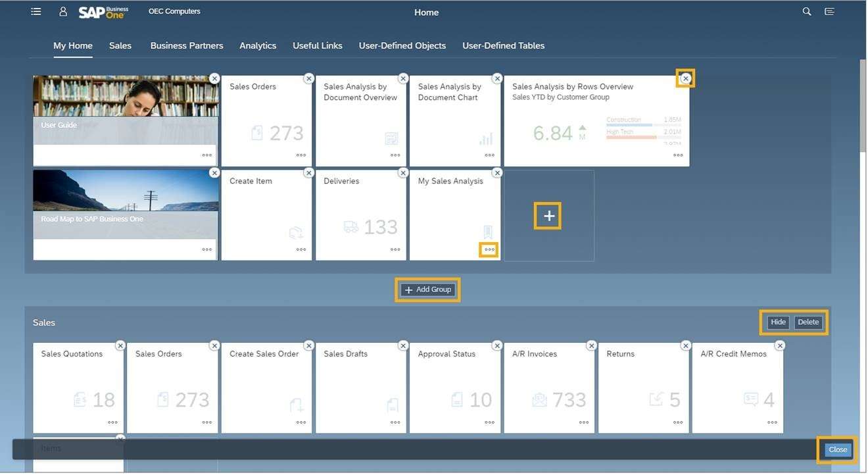Open the user profile icon
This screenshot has height=475, width=868.
click(x=63, y=12)
